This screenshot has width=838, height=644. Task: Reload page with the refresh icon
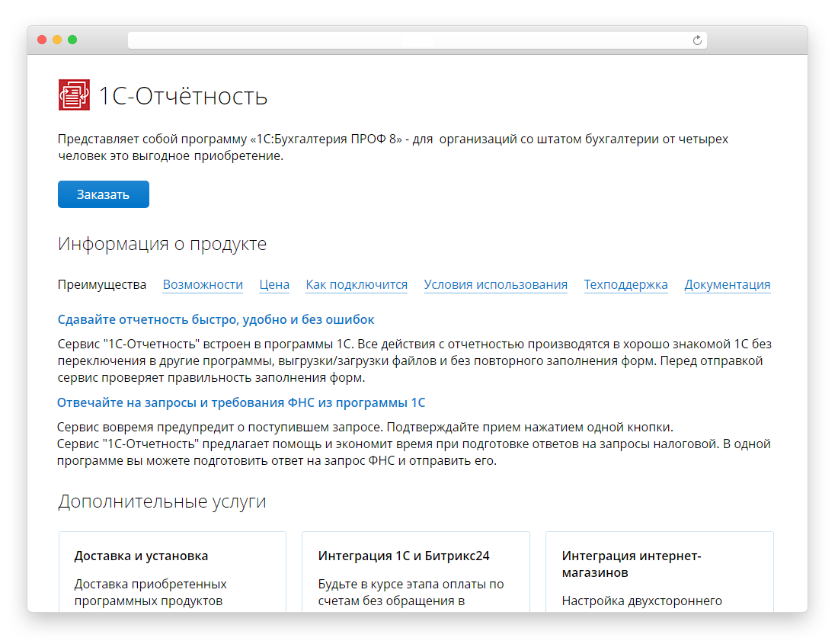697,40
